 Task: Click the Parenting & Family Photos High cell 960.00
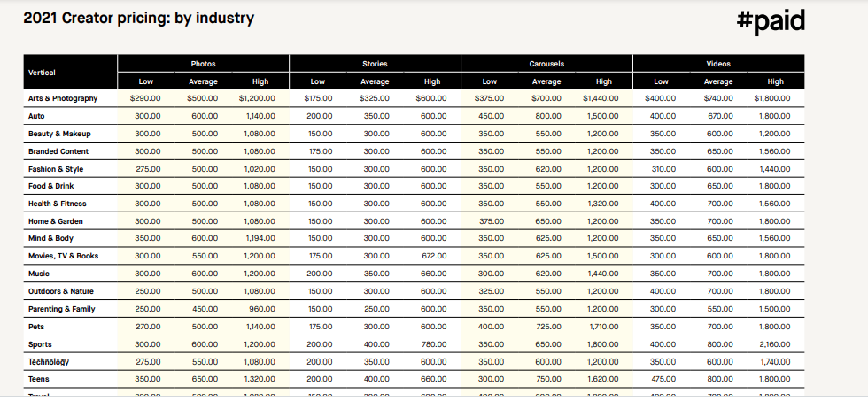click(262, 309)
